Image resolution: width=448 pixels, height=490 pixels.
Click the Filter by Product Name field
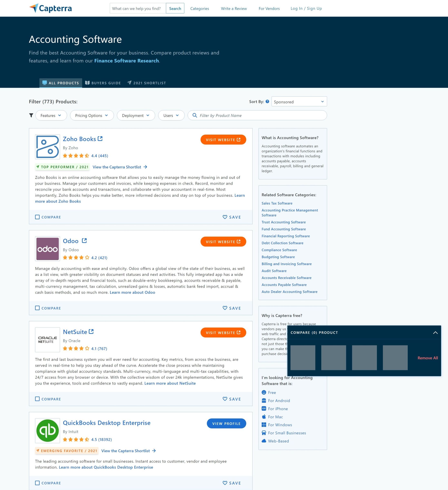point(257,115)
